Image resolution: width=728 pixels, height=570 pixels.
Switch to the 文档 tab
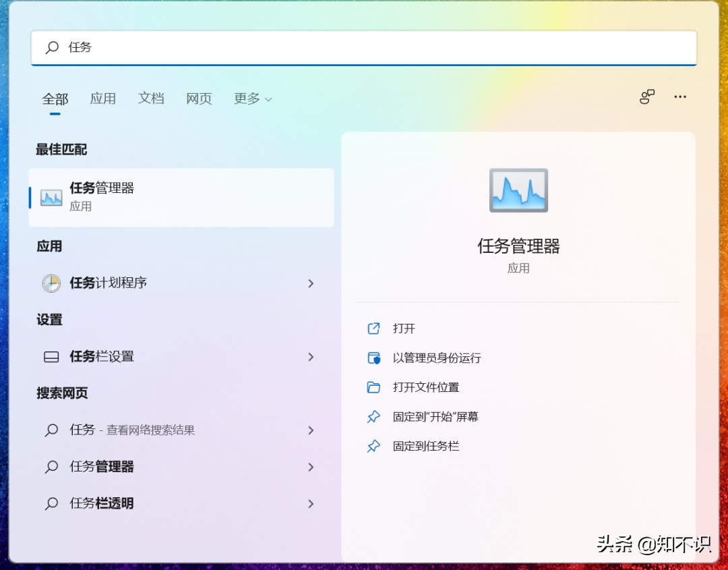pos(150,98)
